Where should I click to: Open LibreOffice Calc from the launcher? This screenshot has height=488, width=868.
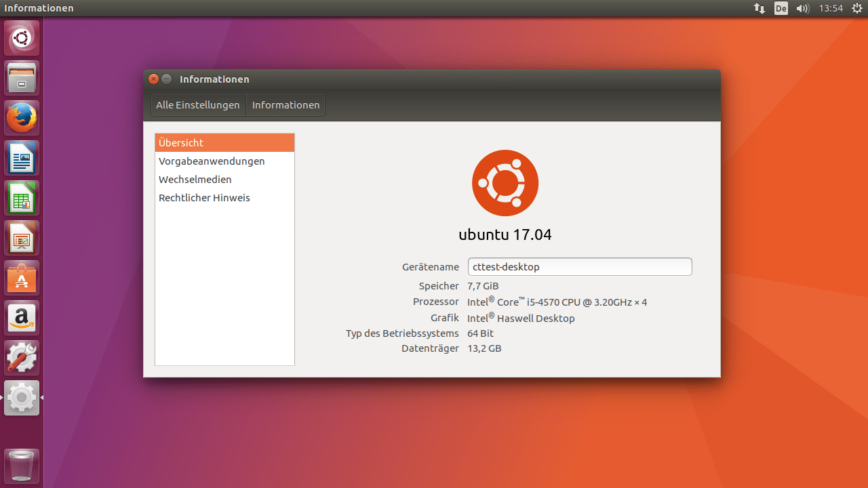pos(22,198)
